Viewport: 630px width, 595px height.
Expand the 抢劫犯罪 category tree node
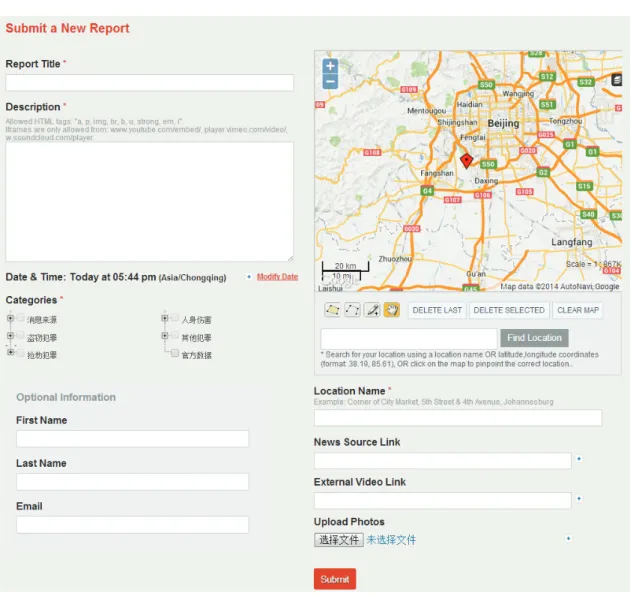10,352
